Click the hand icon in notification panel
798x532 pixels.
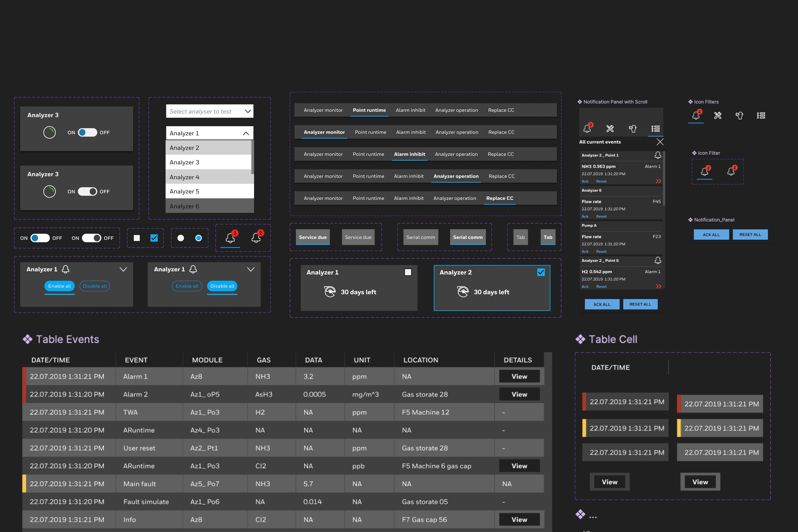point(632,129)
